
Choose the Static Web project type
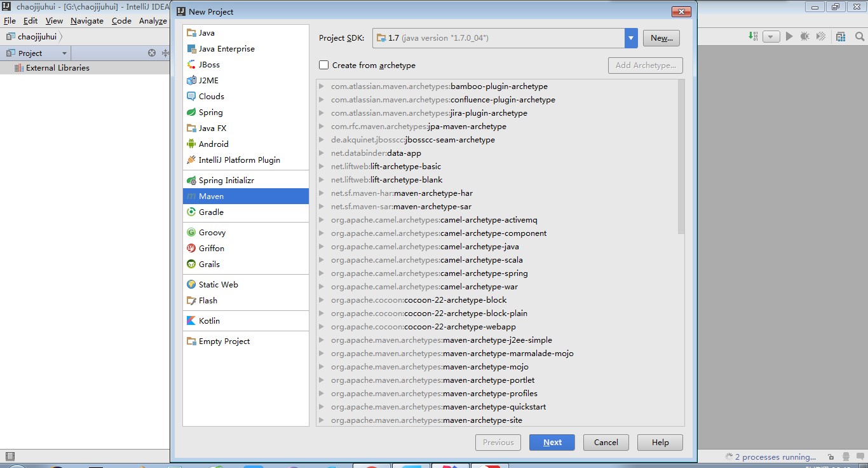(x=245, y=284)
